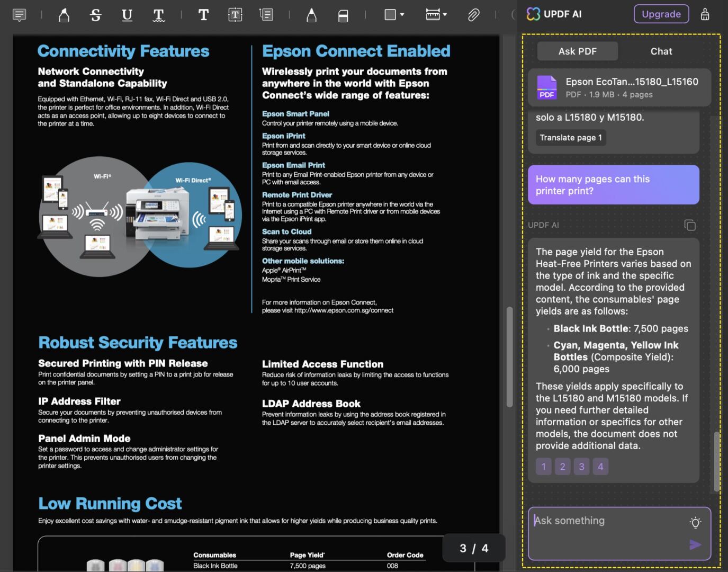Click the 'Epson Smart Panel' heading
This screenshot has height=572, width=728.
(295, 114)
